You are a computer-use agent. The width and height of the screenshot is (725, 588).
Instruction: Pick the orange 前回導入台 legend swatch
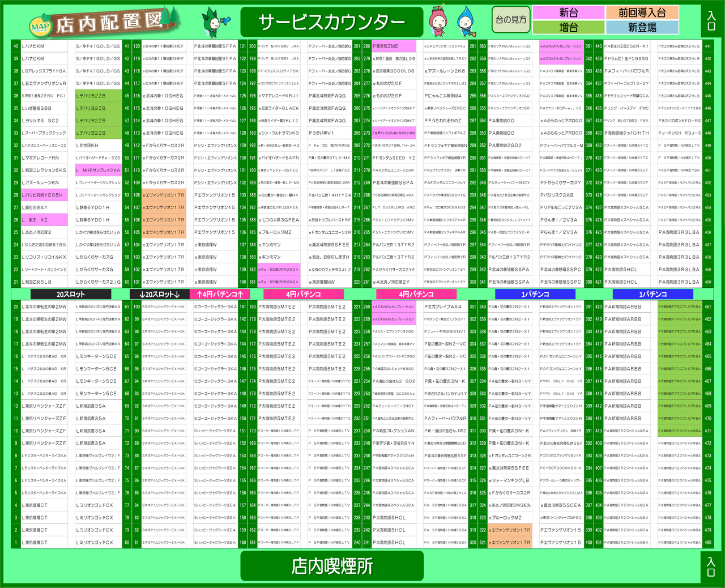(x=642, y=12)
